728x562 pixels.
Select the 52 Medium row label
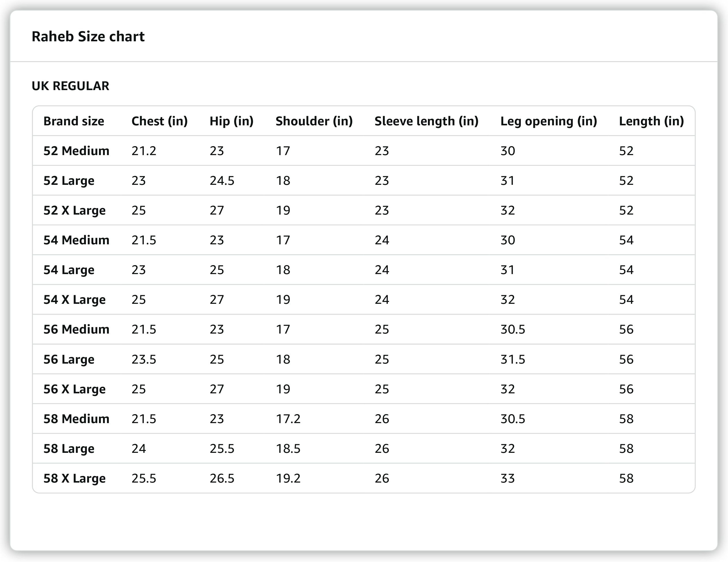click(76, 151)
